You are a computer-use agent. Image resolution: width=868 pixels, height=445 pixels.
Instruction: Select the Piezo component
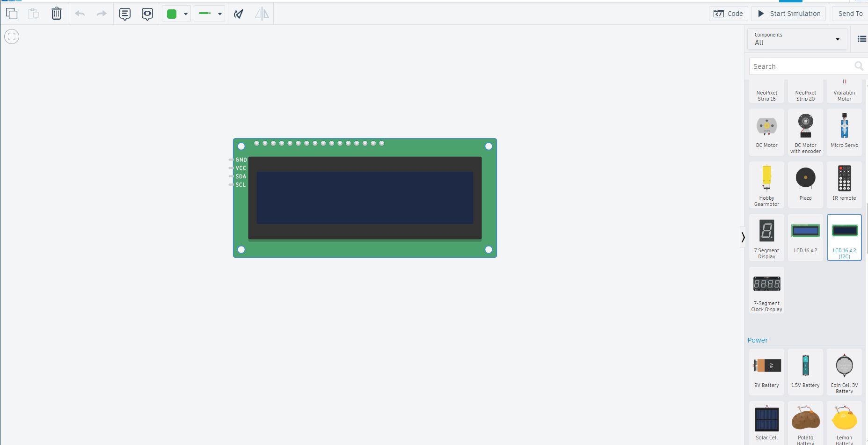click(805, 185)
